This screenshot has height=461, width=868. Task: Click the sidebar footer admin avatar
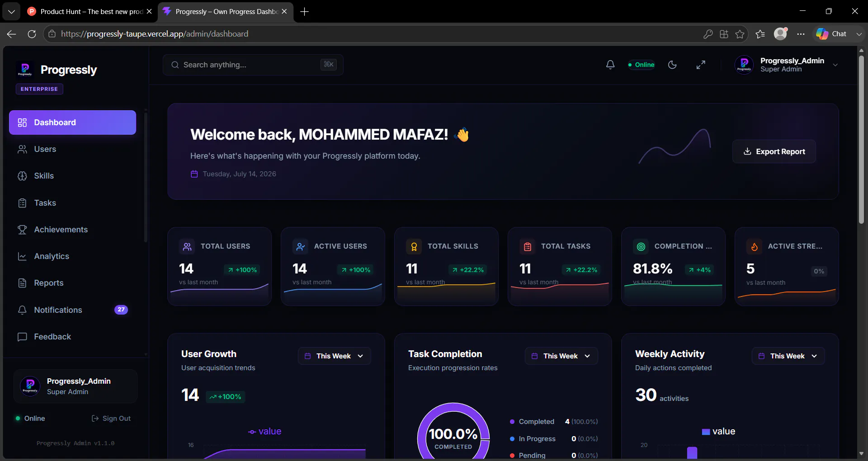[30, 386]
